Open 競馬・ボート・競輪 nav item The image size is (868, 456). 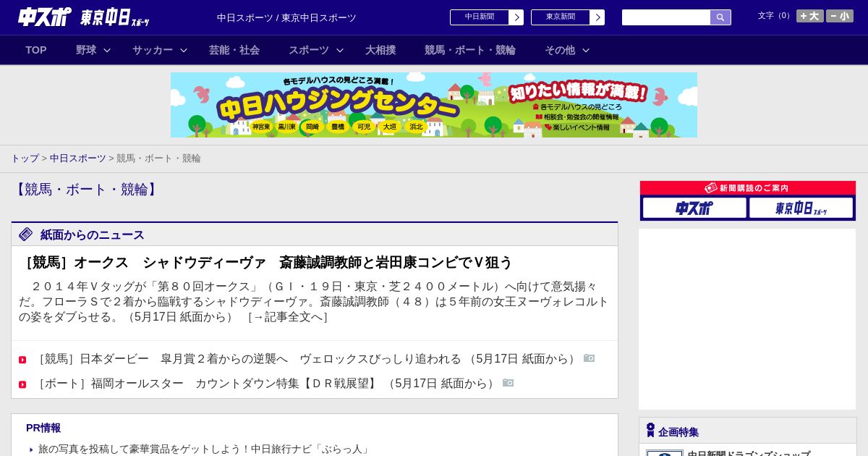(x=470, y=50)
